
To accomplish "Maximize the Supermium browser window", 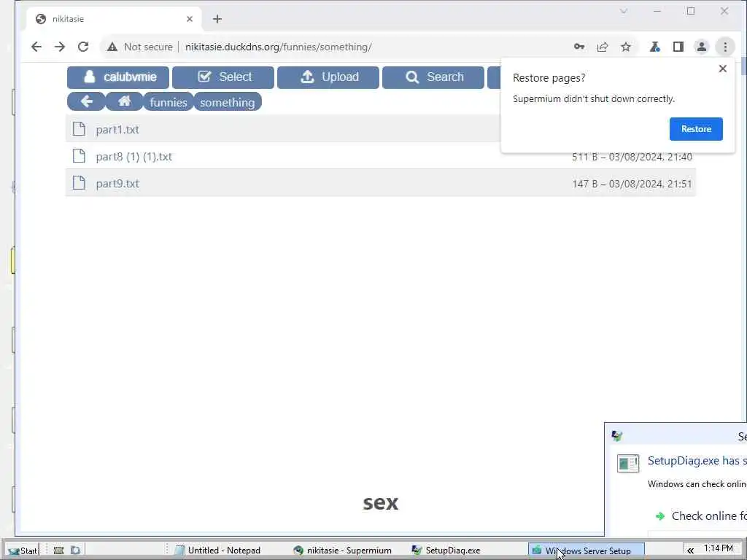I will [691, 11].
